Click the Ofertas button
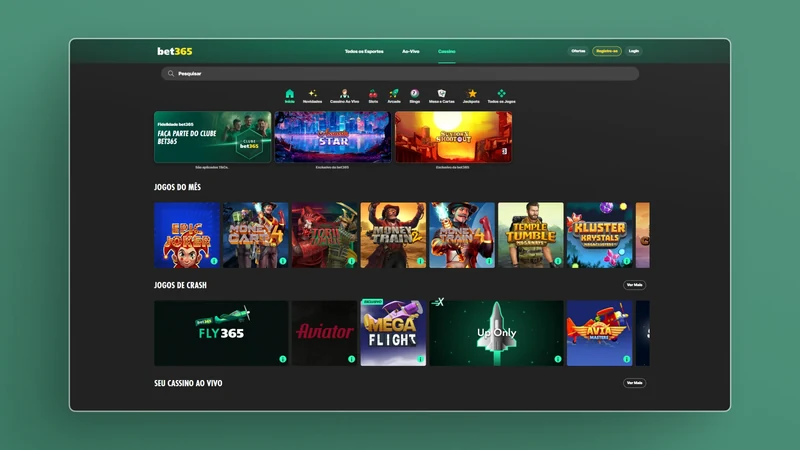 (578, 51)
